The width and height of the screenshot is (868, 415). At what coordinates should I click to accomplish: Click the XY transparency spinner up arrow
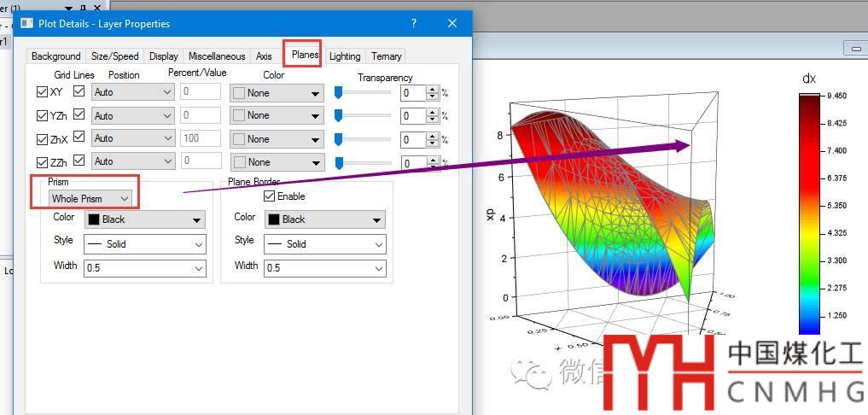[432, 90]
